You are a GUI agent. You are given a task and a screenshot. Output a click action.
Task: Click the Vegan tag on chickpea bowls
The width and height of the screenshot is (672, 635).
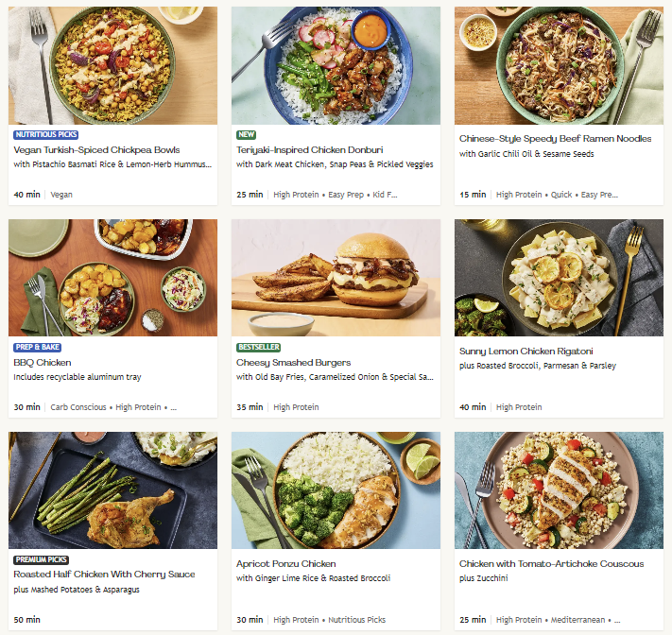[61, 195]
